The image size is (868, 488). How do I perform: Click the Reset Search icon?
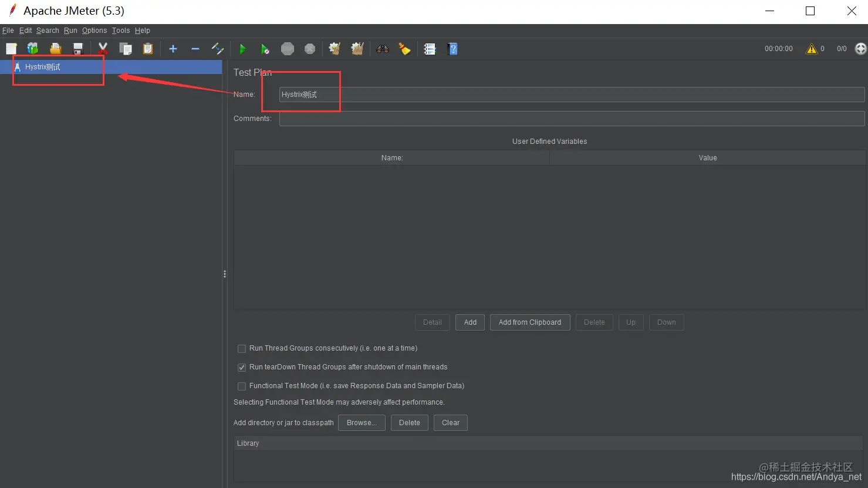tap(405, 49)
